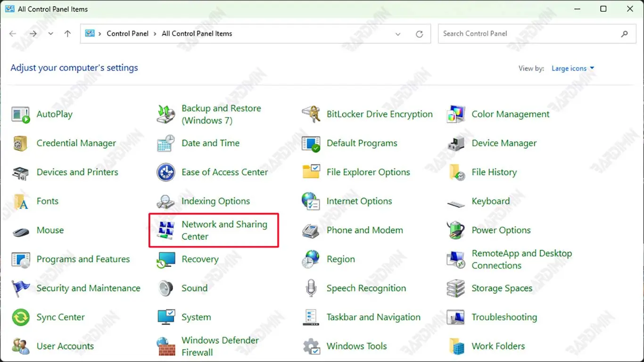Open the User Accounts link
Viewport: 644px width, 362px height.
click(x=65, y=346)
